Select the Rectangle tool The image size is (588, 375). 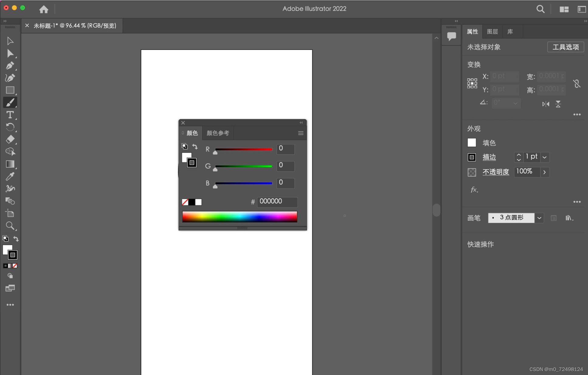coord(10,90)
